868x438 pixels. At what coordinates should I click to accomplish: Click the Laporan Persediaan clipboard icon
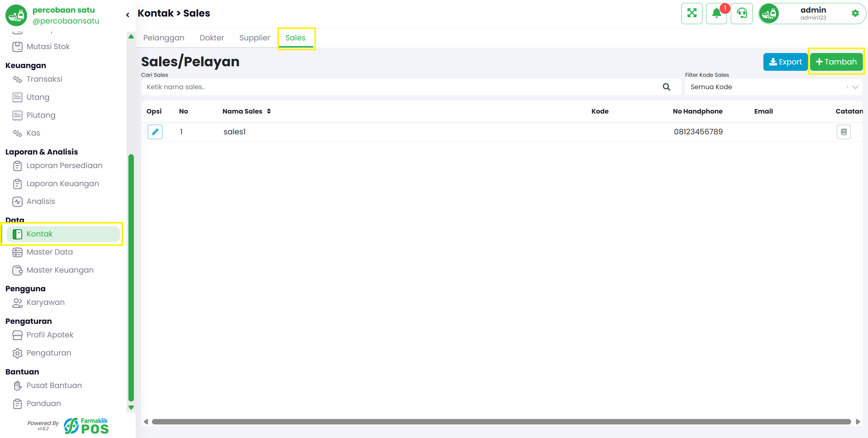tap(17, 166)
